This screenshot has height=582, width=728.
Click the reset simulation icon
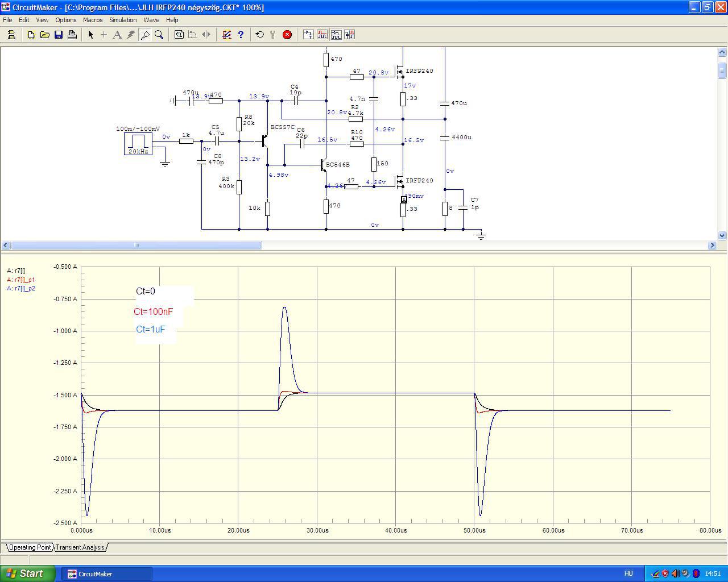tap(260, 35)
